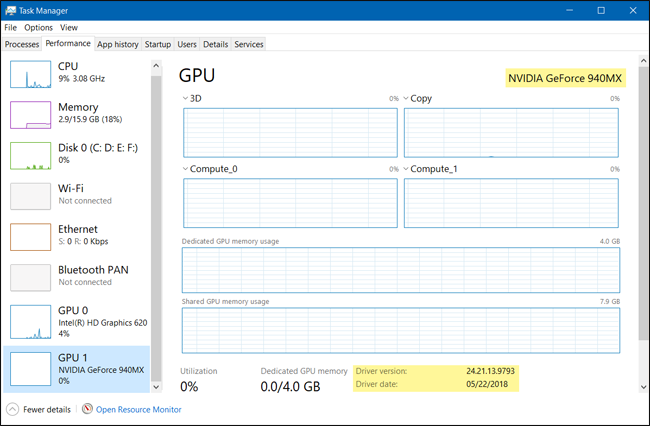650x426 pixels.
Task: Select GPU 0 Intel HD Graphics 620
Action: coord(76,322)
